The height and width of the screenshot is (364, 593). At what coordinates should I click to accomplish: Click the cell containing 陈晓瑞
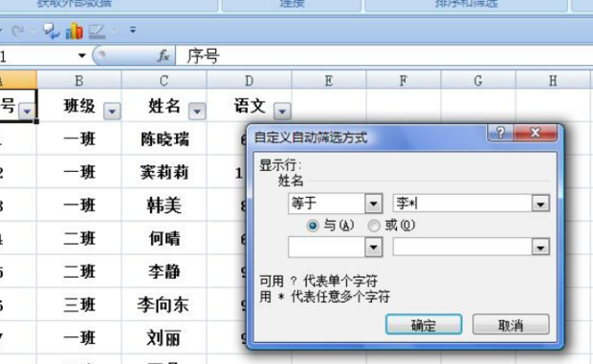point(164,139)
